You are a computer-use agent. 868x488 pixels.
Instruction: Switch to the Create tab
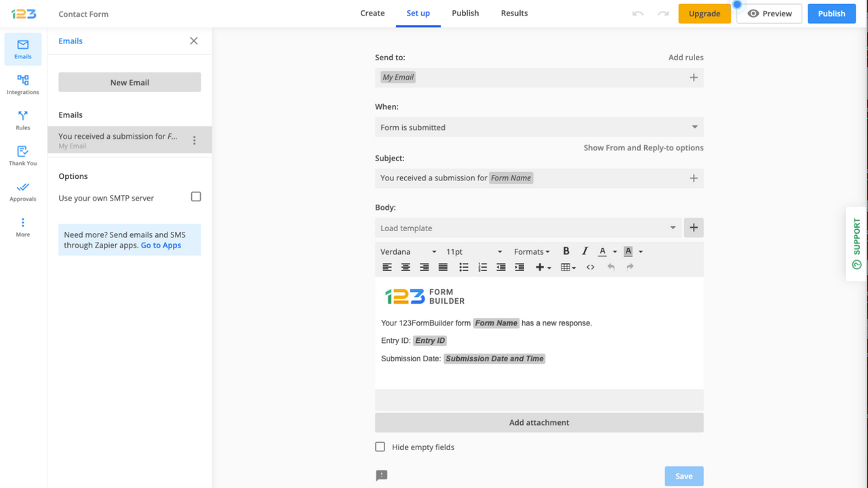(372, 13)
